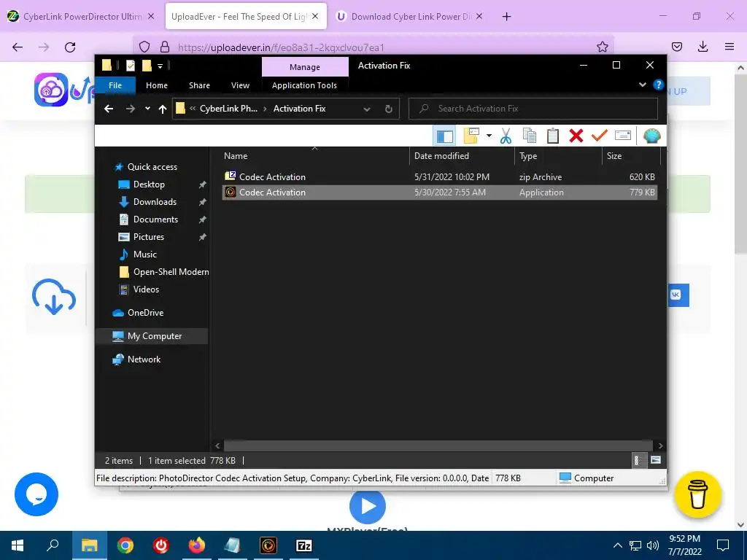
Task: Open the Share ribbon tab
Action: tap(199, 85)
